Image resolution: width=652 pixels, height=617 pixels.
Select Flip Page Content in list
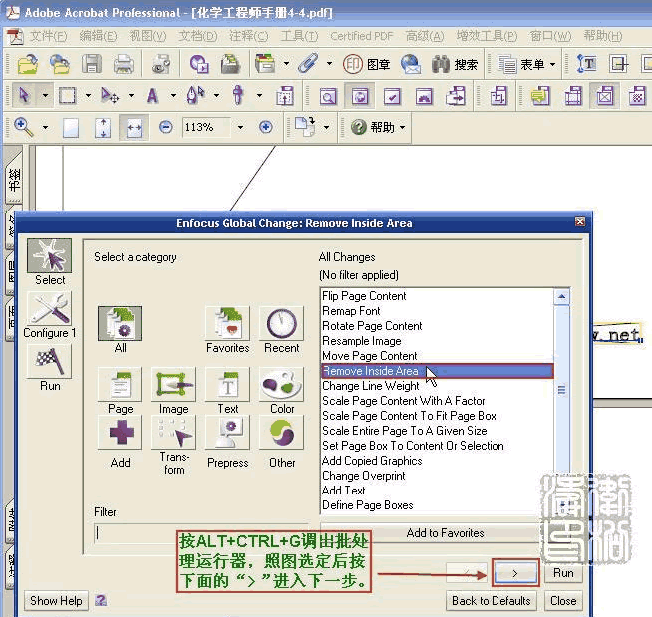coord(437,296)
